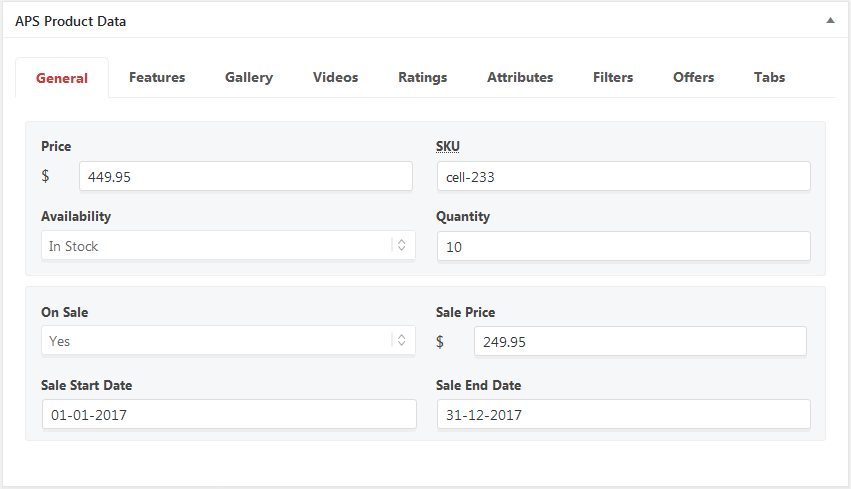Viewport: 851px width, 489px height.
Task: Switch to the Offers tab
Action: click(x=693, y=78)
